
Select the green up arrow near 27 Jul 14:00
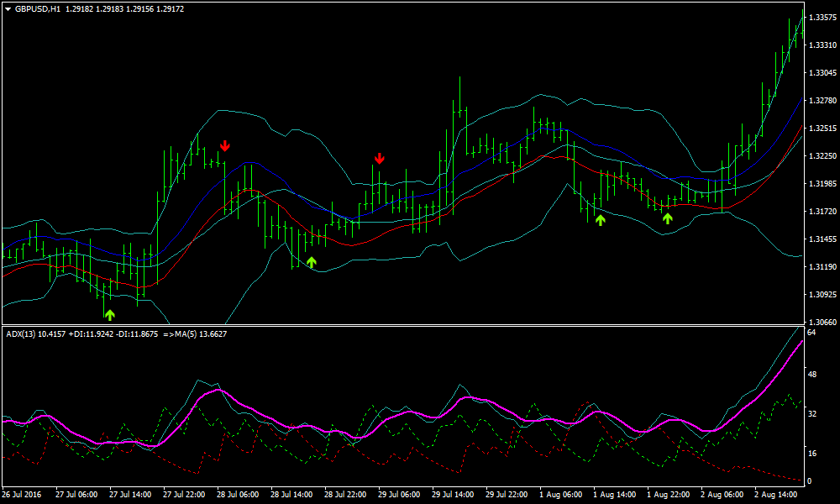(x=109, y=315)
